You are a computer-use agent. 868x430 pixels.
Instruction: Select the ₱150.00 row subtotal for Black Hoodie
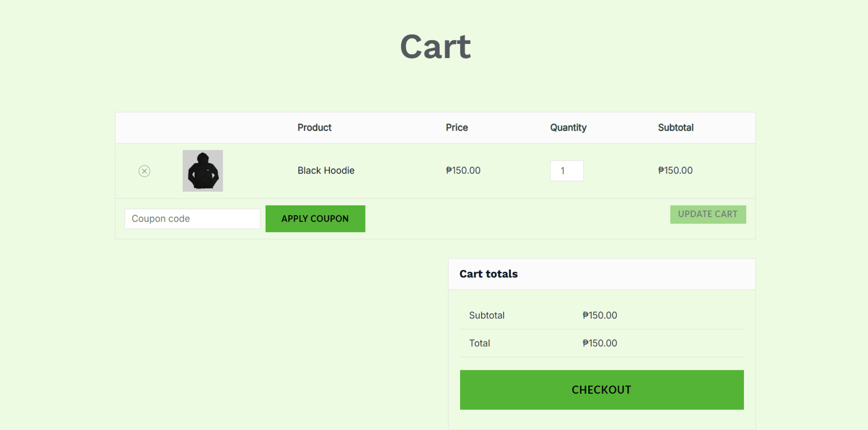point(675,171)
